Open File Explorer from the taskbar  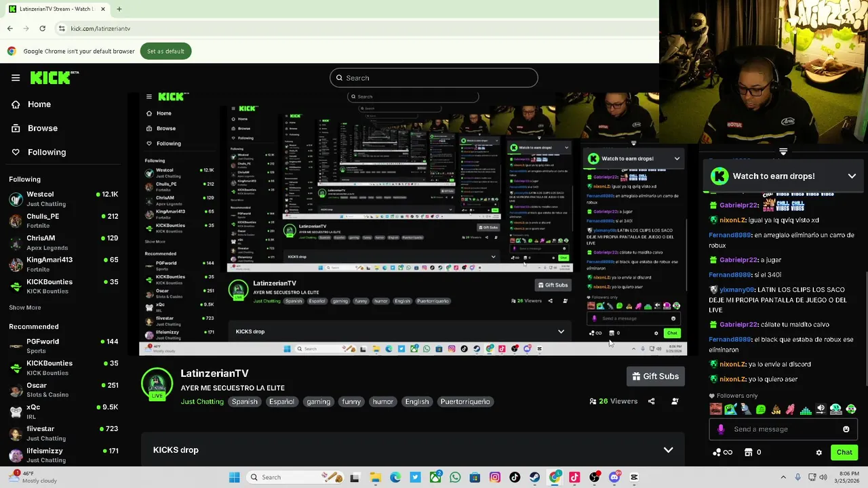[376, 477]
